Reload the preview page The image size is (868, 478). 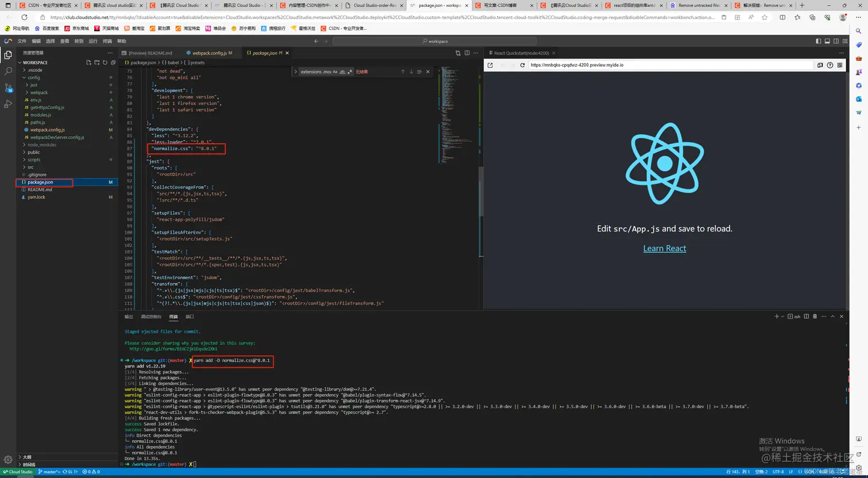pyautogui.click(x=522, y=65)
